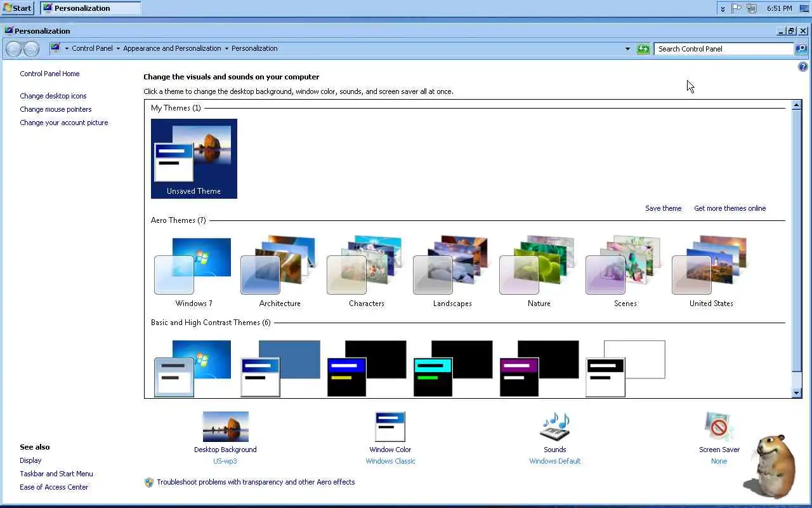The width and height of the screenshot is (812, 508).
Task: Apply the Landscapes theme
Action: tap(452, 271)
